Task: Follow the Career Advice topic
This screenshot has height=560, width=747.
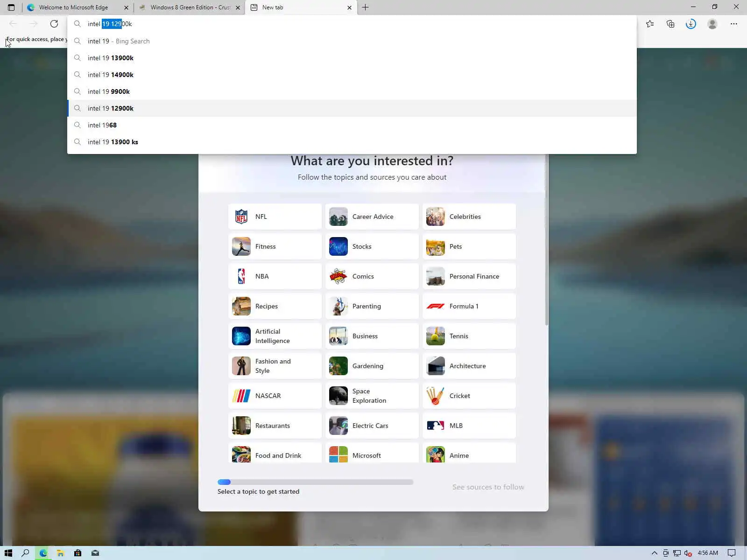Action: point(372,217)
